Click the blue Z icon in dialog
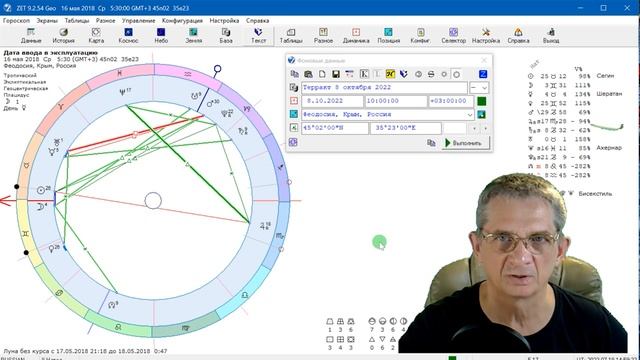The width and height of the screenshot is (640, 360). click(x=482, y=74)
